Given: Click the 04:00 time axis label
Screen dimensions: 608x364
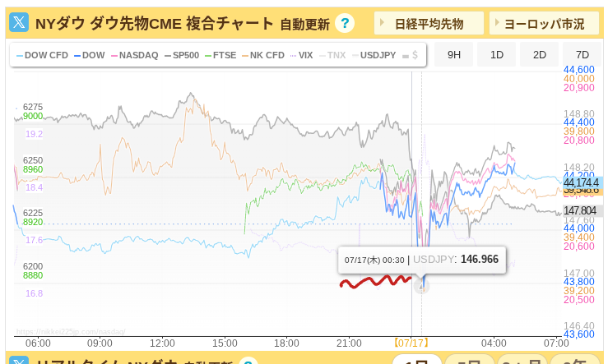Looking at the screenshot, I should 494,343.
